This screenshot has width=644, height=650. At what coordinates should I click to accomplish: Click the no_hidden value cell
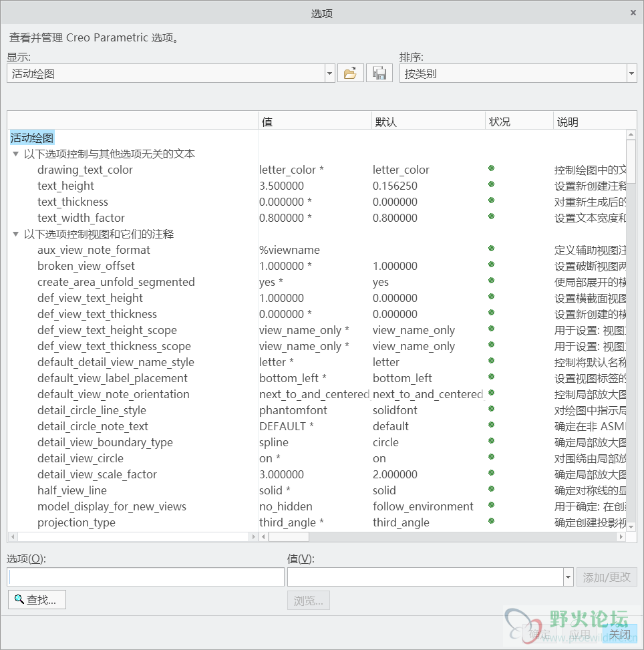(286, 506)
